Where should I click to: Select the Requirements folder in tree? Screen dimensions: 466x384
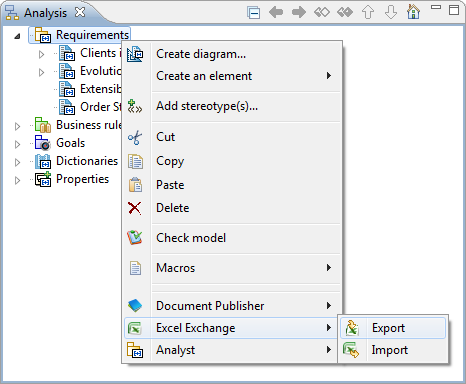pos(92,35)
